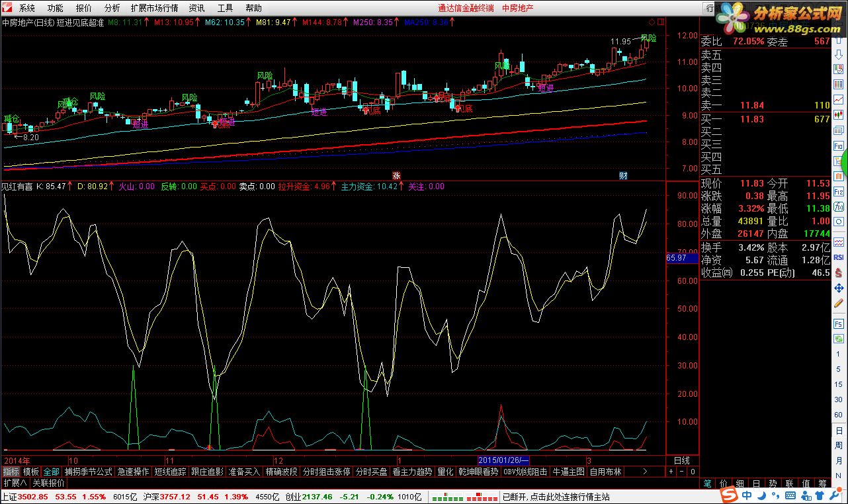The width and height of the screenshot is (848, 504).
Task: Switch to the candlestick K-line icon
Action: [838, 114]
